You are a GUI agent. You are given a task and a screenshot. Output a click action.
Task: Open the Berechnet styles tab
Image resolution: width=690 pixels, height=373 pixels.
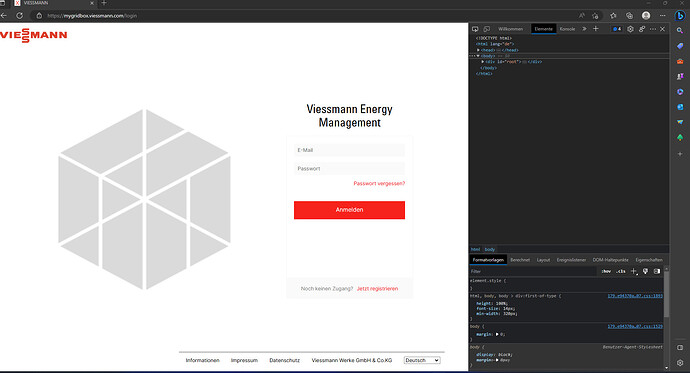coord(520,260)
